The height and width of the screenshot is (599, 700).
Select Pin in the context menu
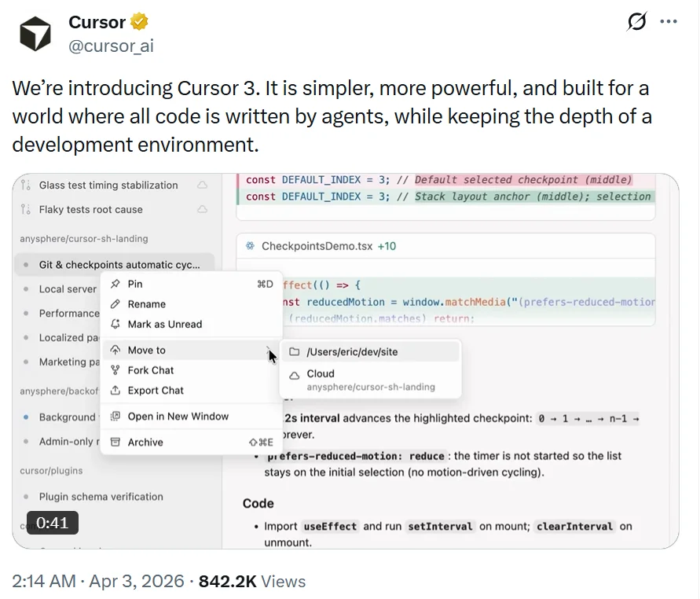coord(135,284)
